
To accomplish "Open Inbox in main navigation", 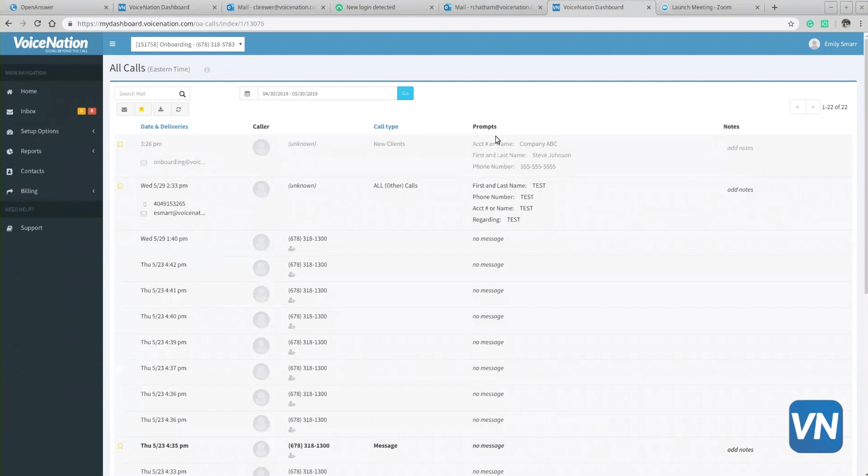I will click(x=51, y=111).
